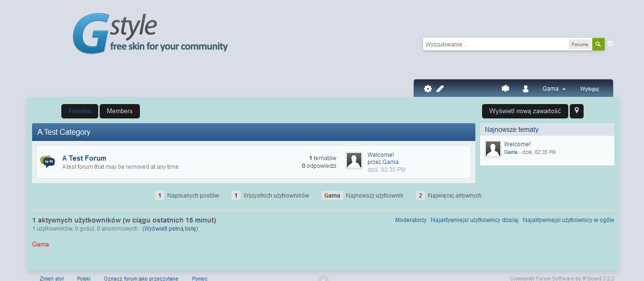Open the Zmień styl footer menu
Image resolution: width=644 pixels, height=281 pixels.
click(x=52, y=278)
